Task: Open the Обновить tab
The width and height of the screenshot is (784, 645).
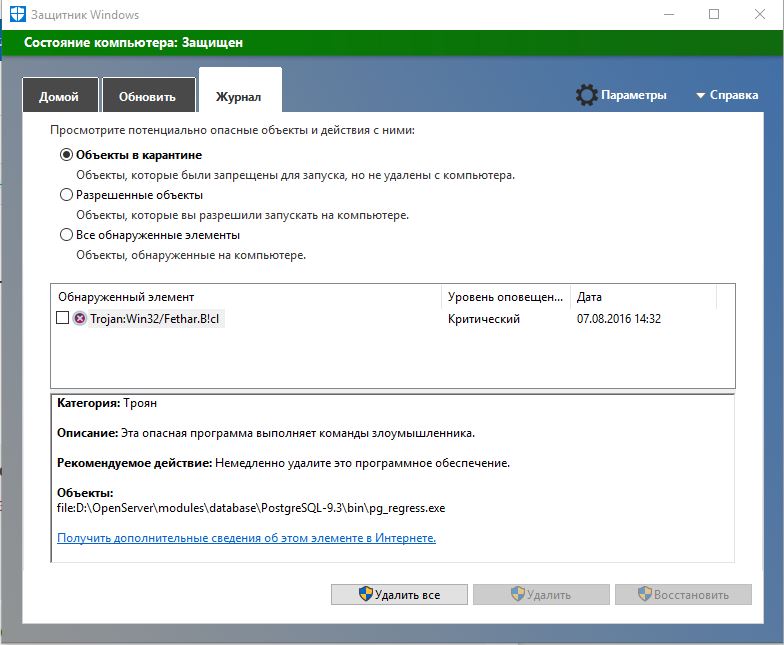Action: (x=147, y=97)
